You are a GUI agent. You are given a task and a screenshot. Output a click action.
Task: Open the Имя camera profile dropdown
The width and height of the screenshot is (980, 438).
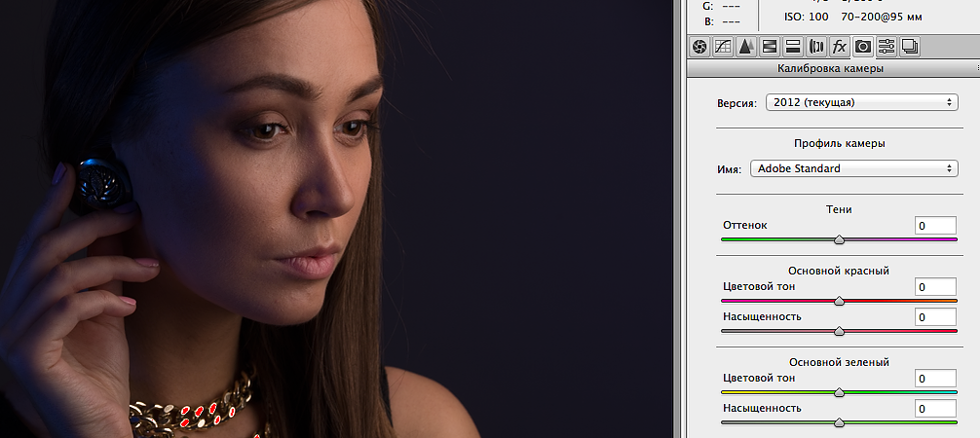(853, 168)
